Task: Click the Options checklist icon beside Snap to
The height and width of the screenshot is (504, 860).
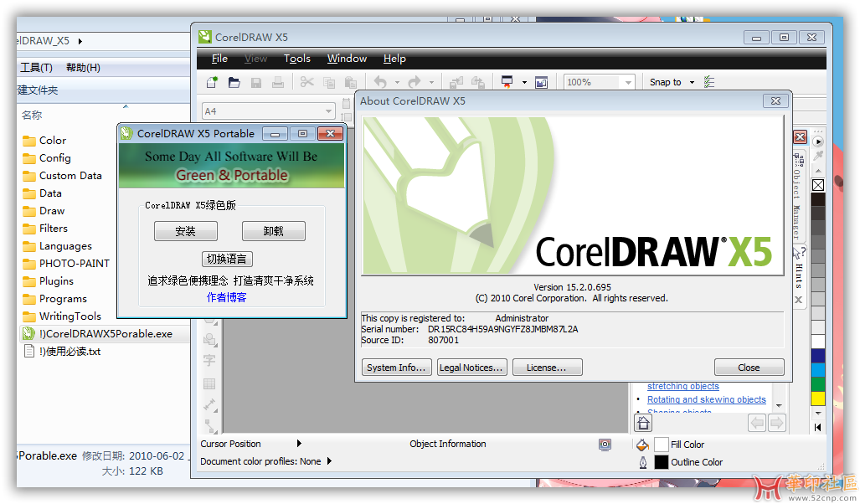Action: pyautogui.click(x=709, y=82)
